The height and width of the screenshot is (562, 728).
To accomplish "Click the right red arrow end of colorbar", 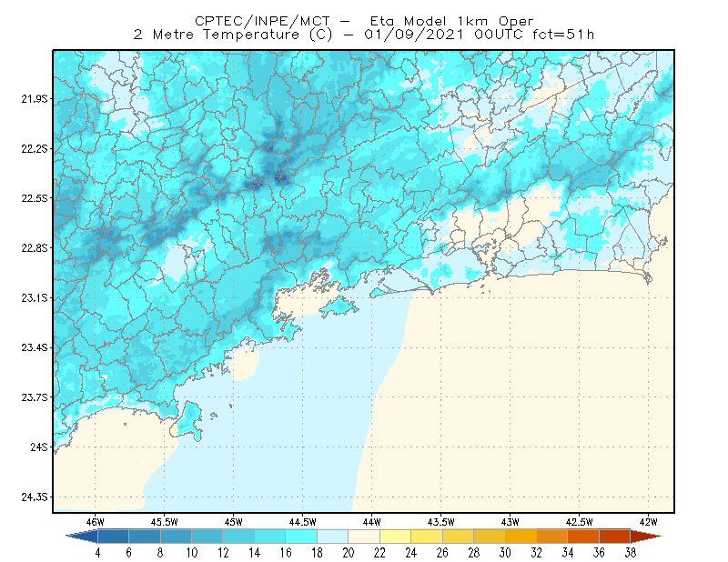I will tap(646, 537).
